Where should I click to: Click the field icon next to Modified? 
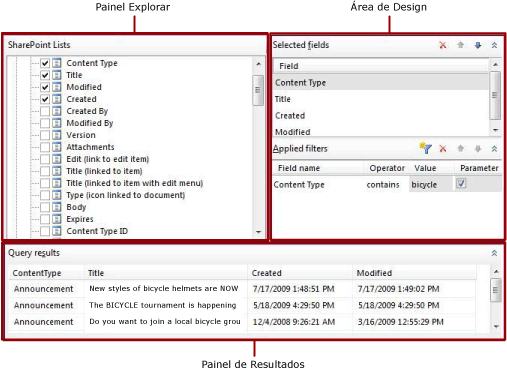tap(57, 87)
